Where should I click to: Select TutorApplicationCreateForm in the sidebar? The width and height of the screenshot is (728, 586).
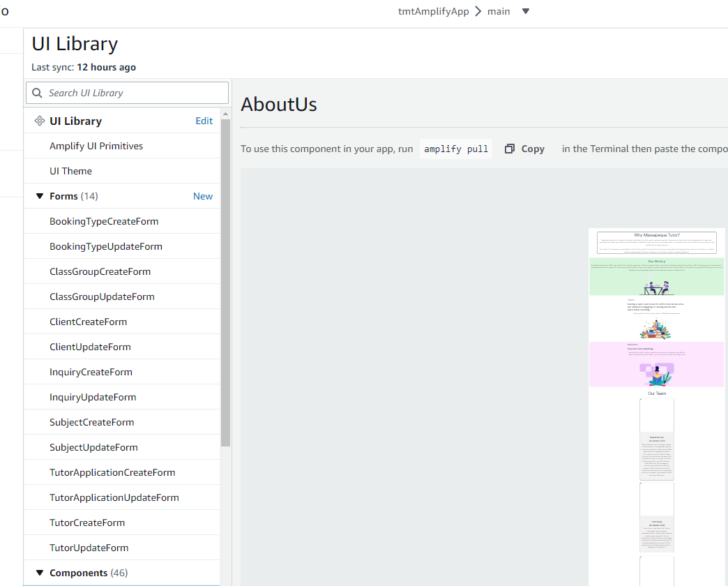(x=112, y=472)
